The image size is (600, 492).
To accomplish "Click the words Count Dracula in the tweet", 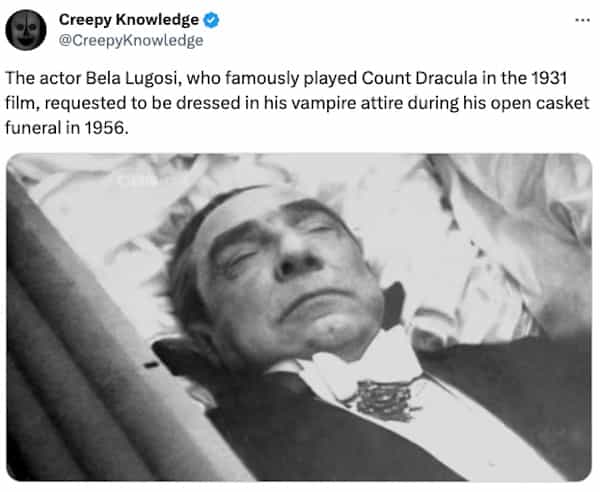I will 419,78.
